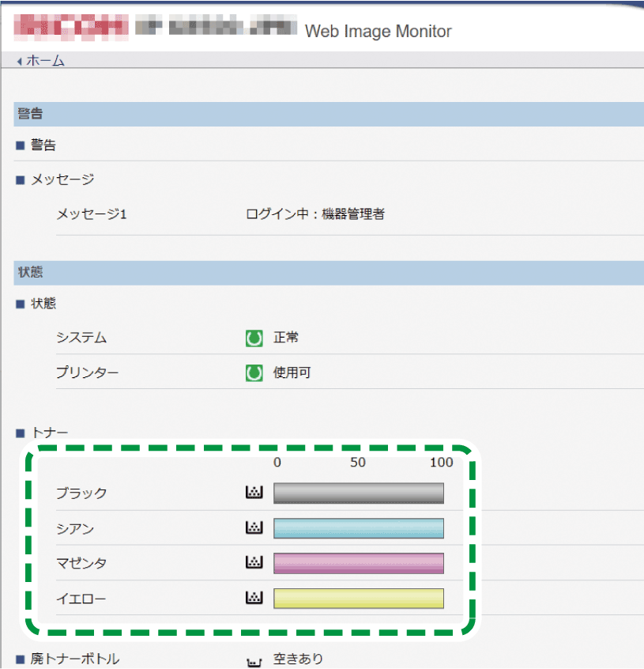Click the cyan toner level bar
Screen dimensions: 644x669
pos(358,528)
